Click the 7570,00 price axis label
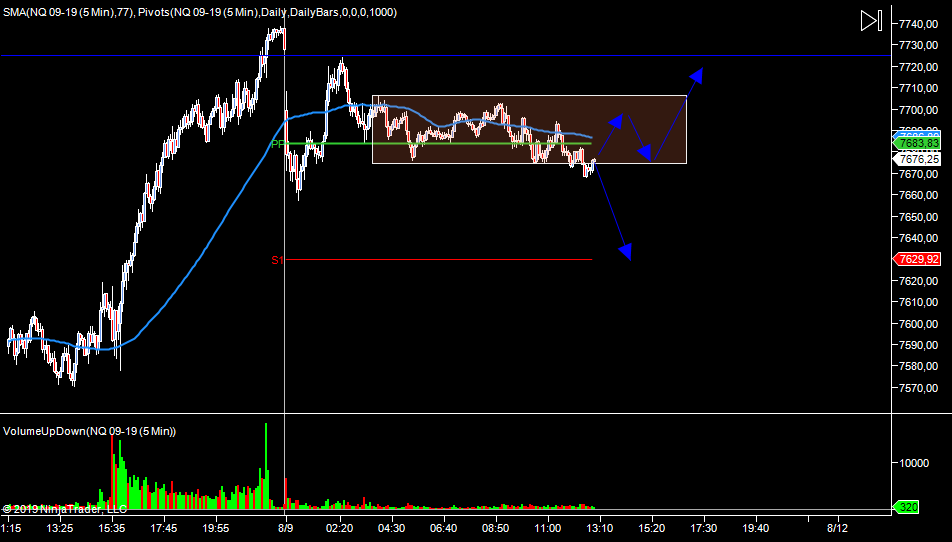The height and width of the screenshot is (542, 952). [x=918, y=388]
